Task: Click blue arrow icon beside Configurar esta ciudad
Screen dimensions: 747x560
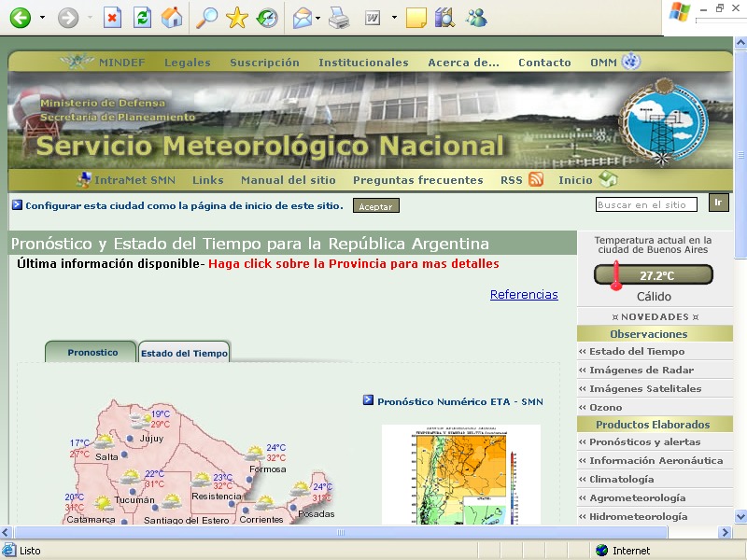Action: click(17, 205)
